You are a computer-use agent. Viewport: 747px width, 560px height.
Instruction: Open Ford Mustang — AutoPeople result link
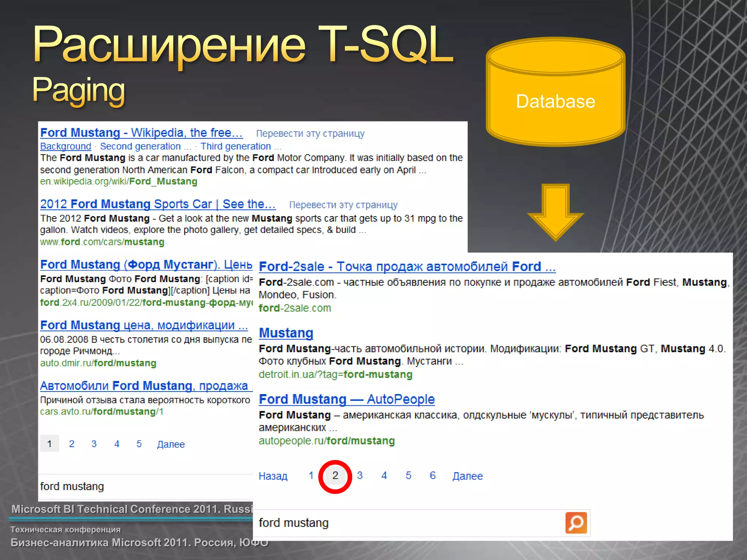coord(347,400)
